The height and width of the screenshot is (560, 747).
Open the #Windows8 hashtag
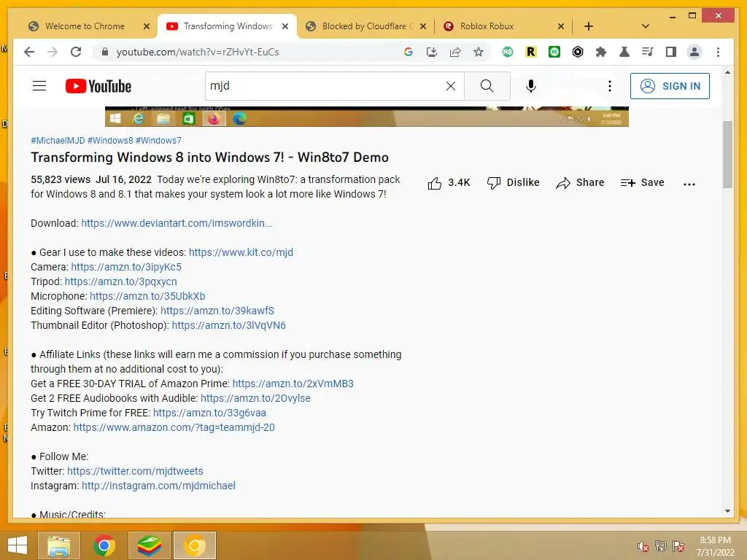point(110,141)
